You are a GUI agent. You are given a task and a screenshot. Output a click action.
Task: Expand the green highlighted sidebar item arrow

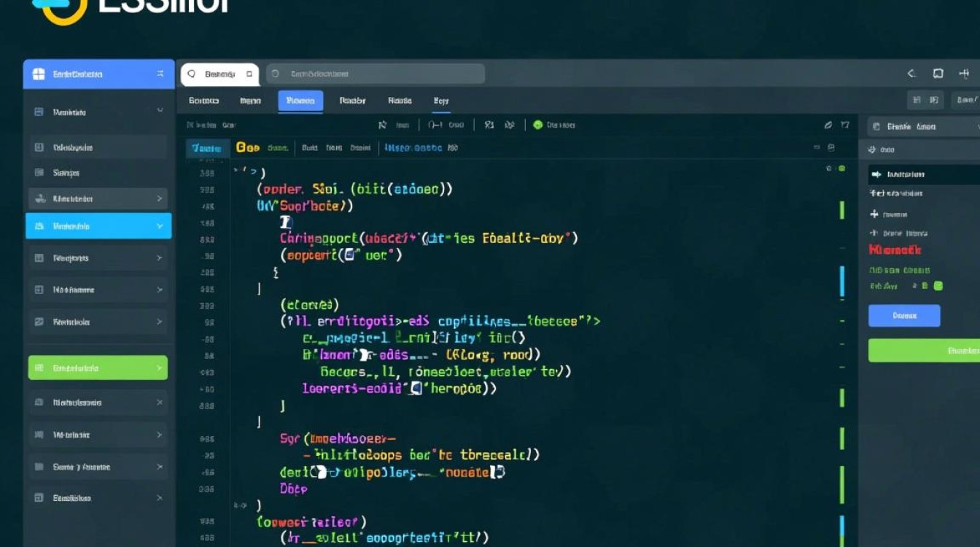coord(159,368)
